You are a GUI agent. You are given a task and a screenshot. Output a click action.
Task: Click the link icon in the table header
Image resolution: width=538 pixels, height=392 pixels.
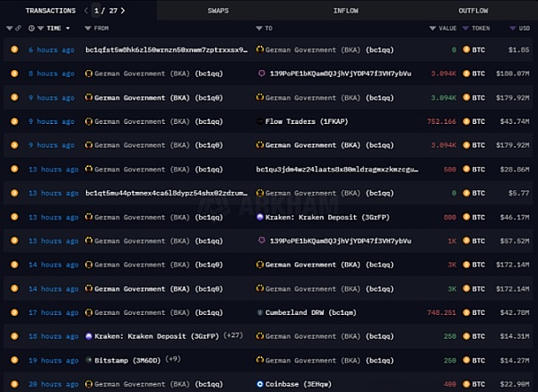pos(18,29)
